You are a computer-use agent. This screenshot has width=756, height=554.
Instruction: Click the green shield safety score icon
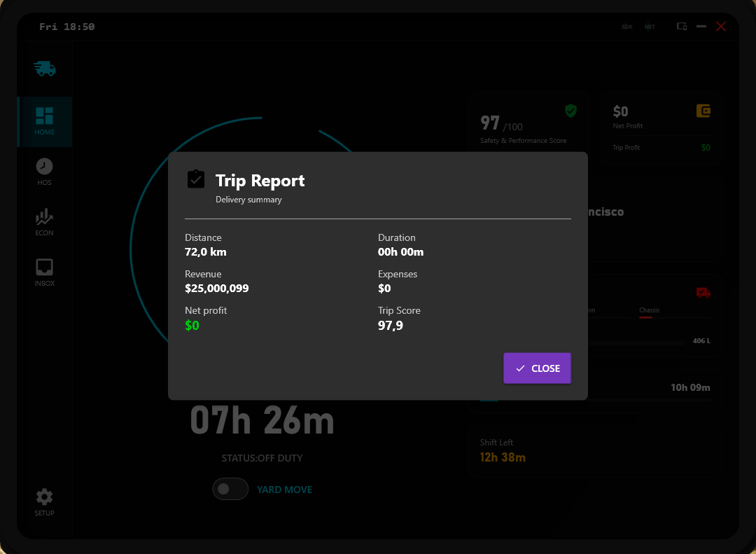click(570, 111)
